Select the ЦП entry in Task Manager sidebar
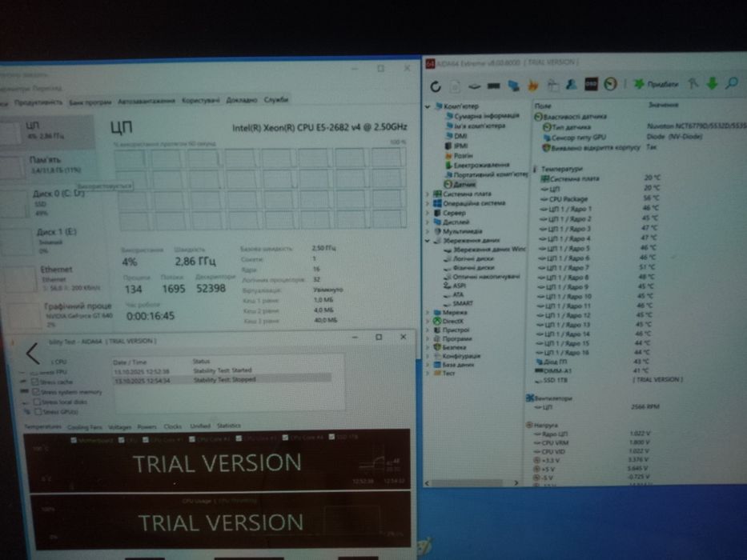The height and width of the screenshot is (560, 747). click(48, 131)
